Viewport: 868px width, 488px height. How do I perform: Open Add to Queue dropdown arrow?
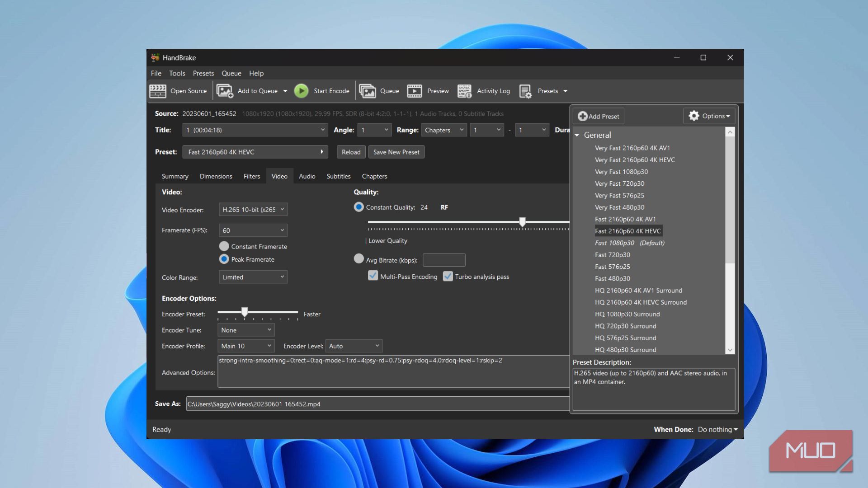(x=285, y=91)
